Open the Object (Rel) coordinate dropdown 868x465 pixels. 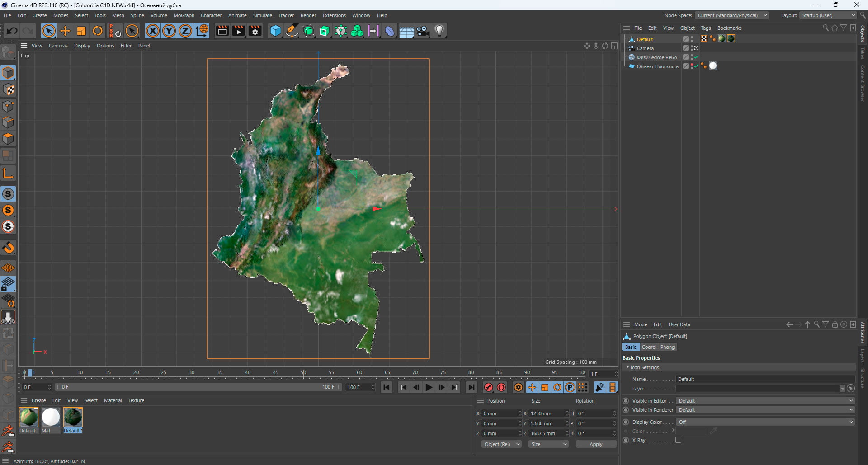coord(501,444)
